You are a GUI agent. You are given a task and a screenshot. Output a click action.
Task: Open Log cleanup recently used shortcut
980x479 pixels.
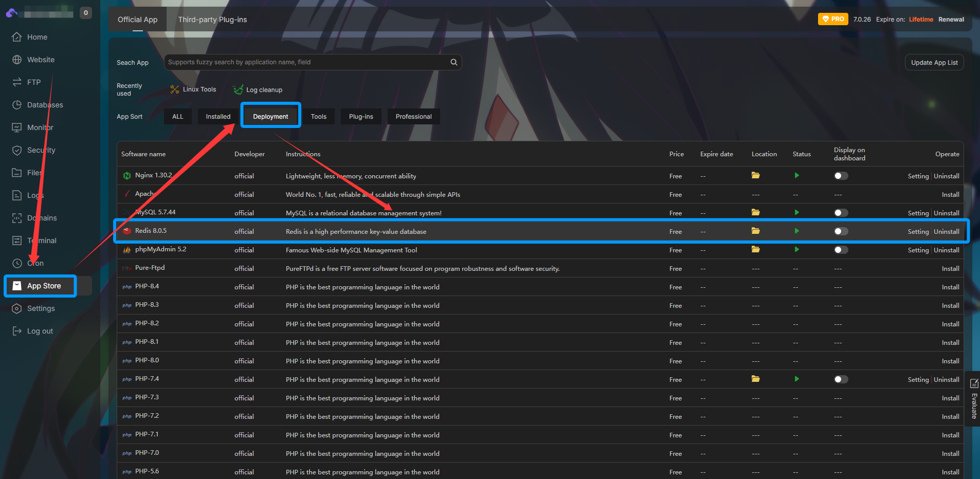point(258,90)
